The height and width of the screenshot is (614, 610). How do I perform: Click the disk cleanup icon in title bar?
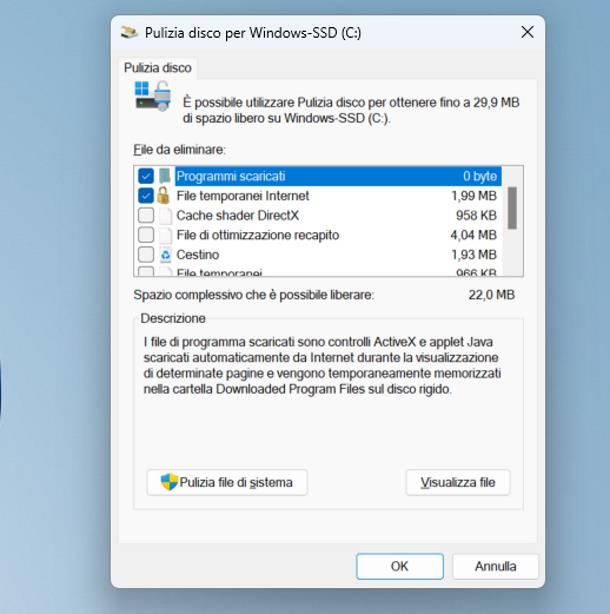pyautogui.click(x=129, y=32)
